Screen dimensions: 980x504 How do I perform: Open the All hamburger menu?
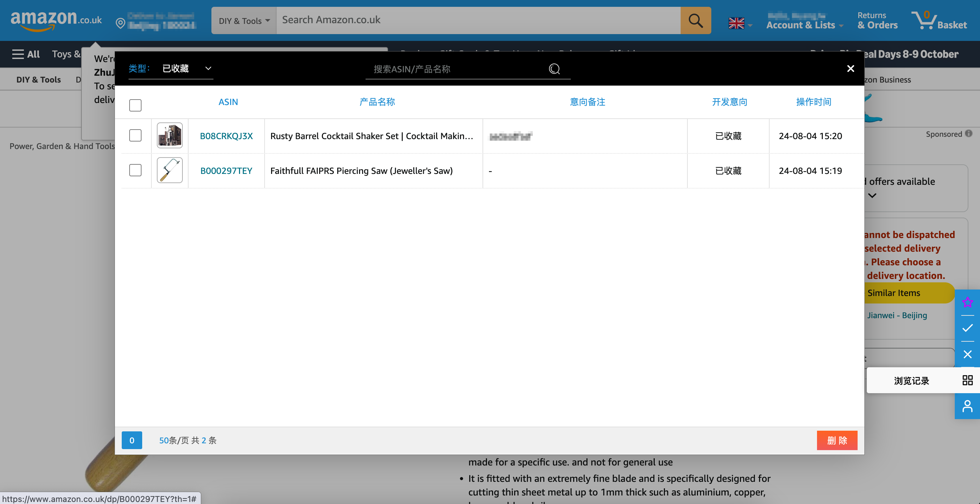click(x=26, y=54)
